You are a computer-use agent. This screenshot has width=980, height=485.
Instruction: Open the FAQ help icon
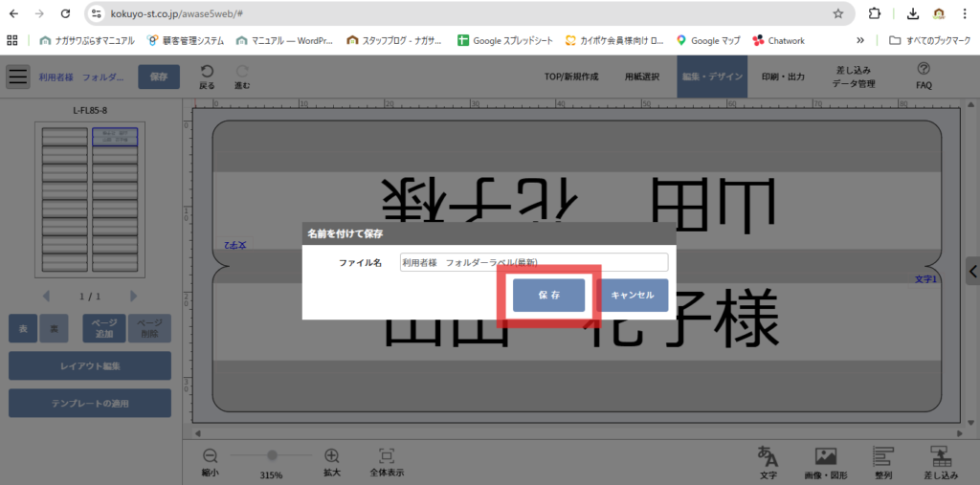pos(924,69)
